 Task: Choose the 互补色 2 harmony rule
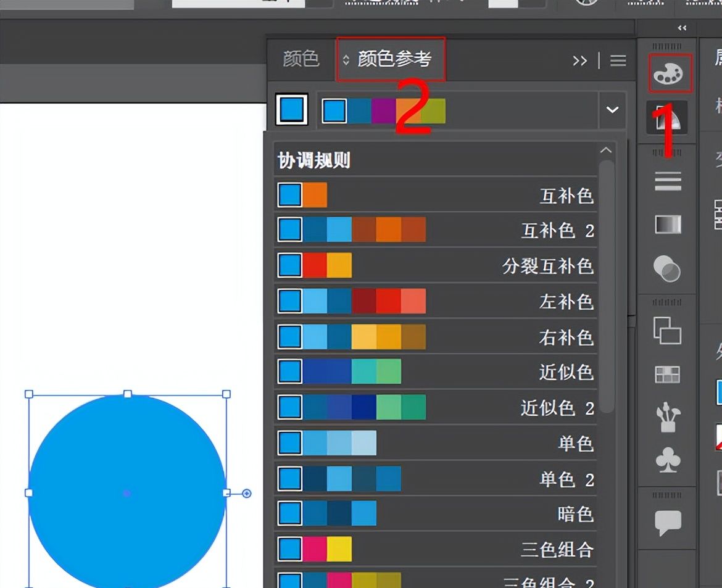pos(436,230)
